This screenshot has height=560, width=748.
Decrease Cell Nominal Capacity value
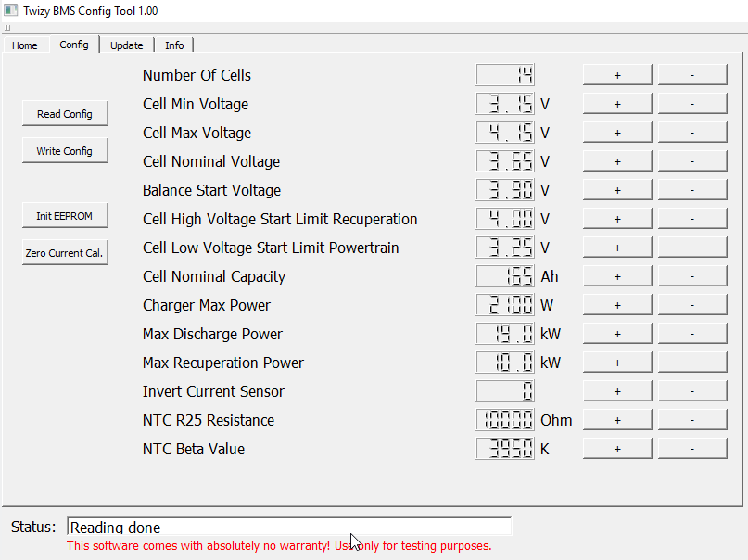click(x=692, y=276)
